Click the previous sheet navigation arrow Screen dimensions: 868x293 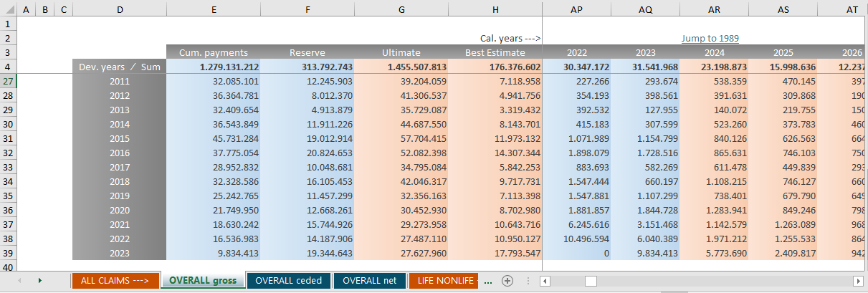pyautogui.click(x=18, y=281)
